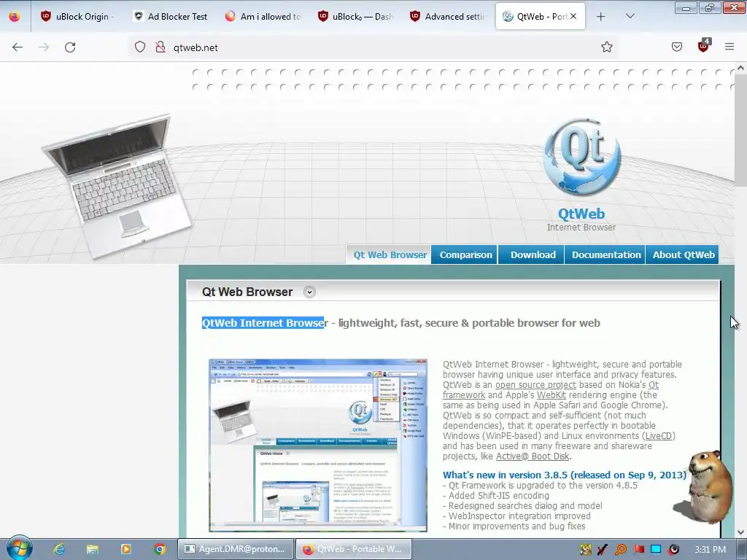Click the insecure connection padlock icon
The image size is (747, 560).
(160, 47)
